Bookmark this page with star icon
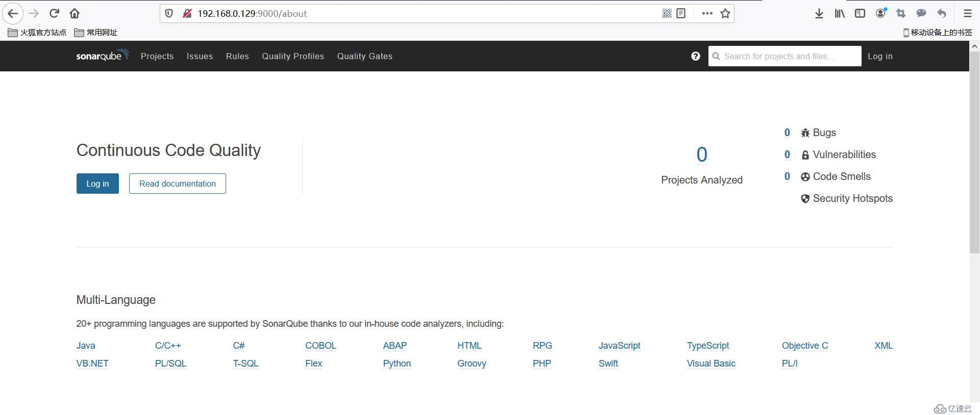 725,13
